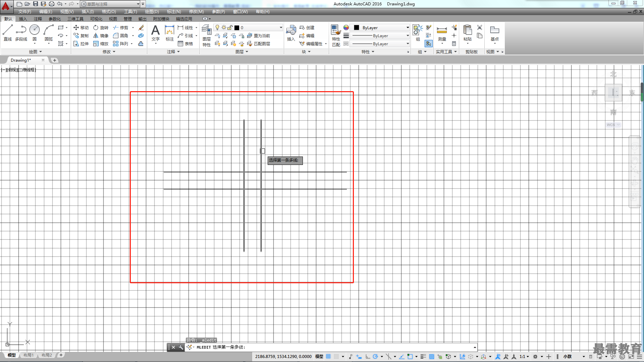Expand the 绘图 (Draw) panel

click(36, 52)
